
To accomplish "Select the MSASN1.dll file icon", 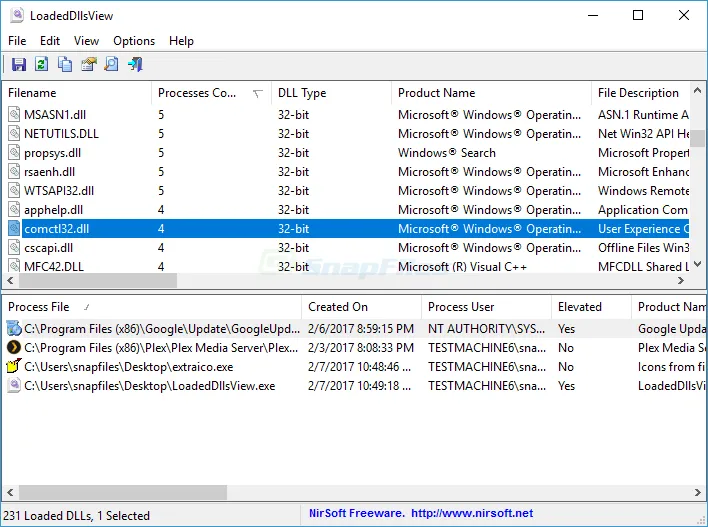I will [14, 115].
